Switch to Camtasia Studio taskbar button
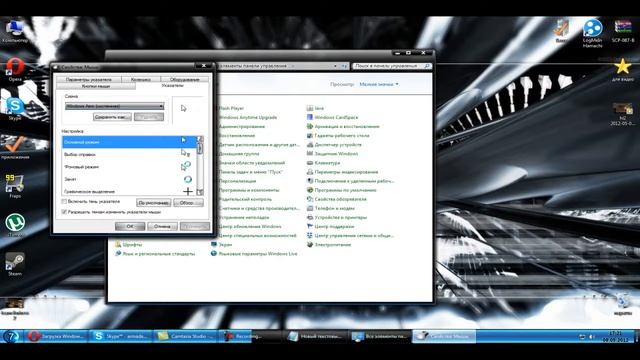The width and height of the screenshot is (640, 360). pyautogui.click(x=185, y=336)
